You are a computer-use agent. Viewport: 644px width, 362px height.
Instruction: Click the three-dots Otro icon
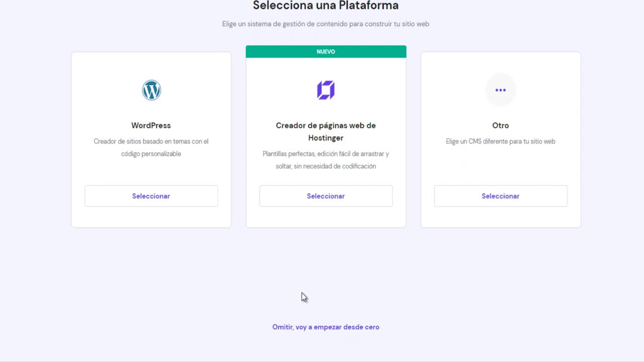pyautogui.click(x=501, y=90)
